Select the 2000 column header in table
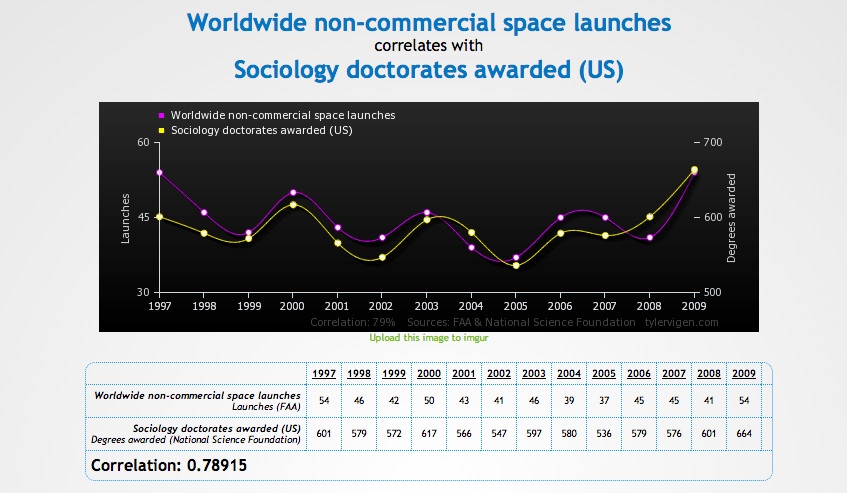The image size is (847, 493). click(429, 373)
